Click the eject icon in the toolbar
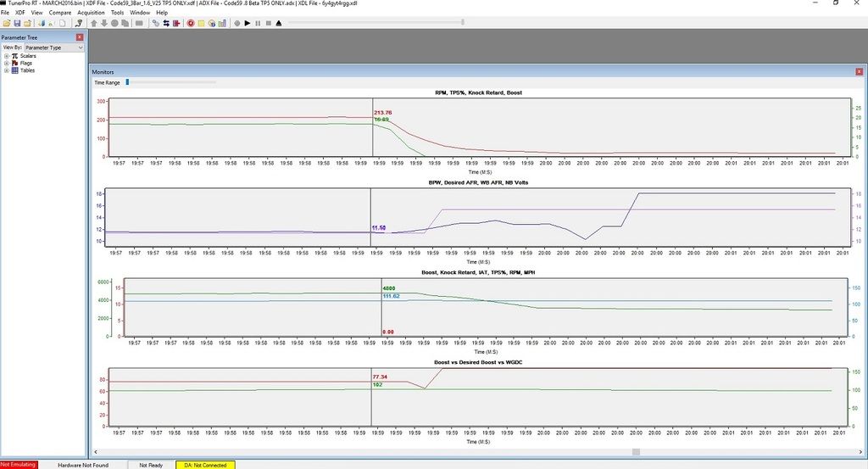868x469 pixels. (279, 23)
